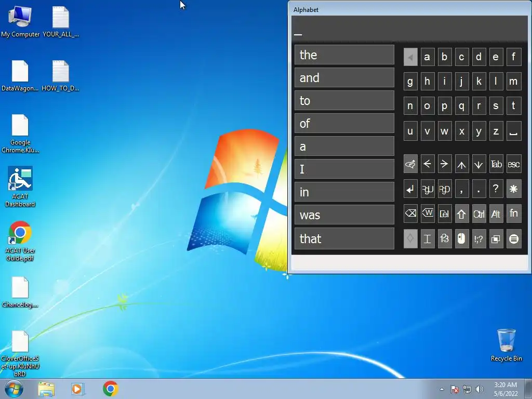Click the comma key
The image size is (532, 399).
tap(461, 189)
